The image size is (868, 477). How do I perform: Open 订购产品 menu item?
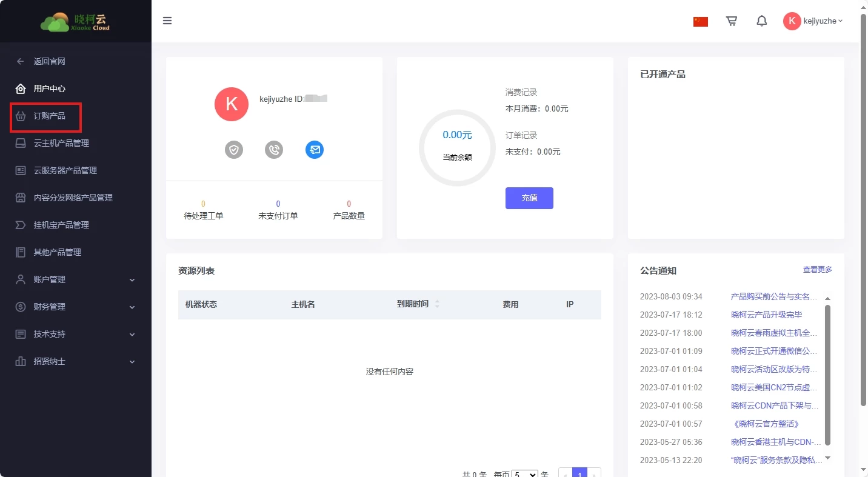49,116
